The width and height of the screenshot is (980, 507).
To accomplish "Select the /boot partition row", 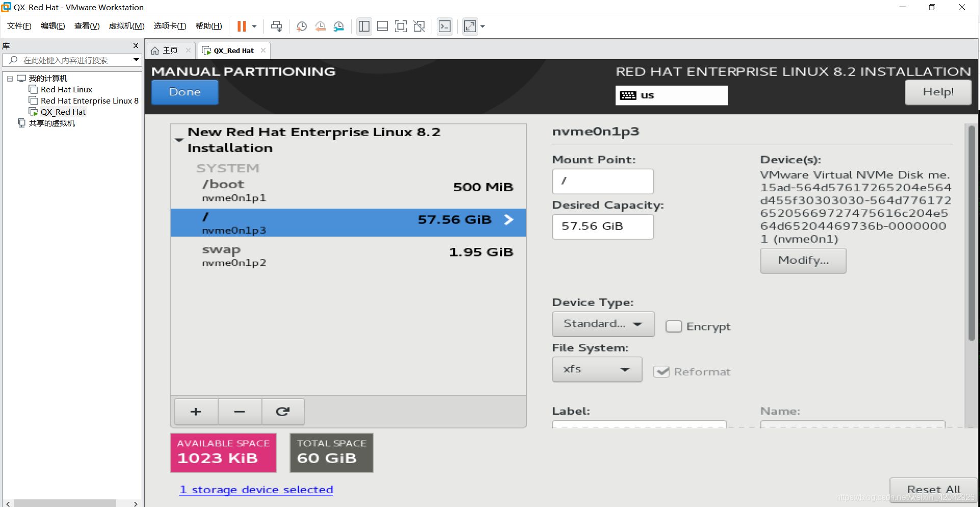I will (x=348, y=190).
